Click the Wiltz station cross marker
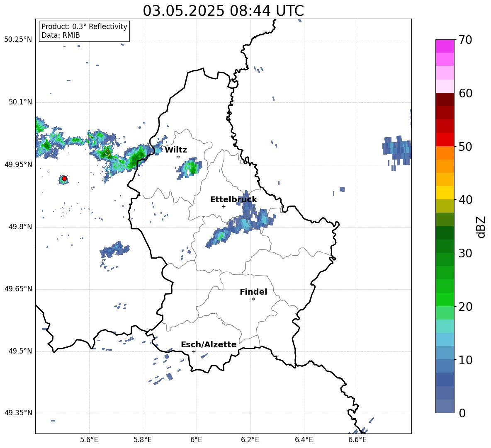The image size is (491, 448). tap(178, 157)
